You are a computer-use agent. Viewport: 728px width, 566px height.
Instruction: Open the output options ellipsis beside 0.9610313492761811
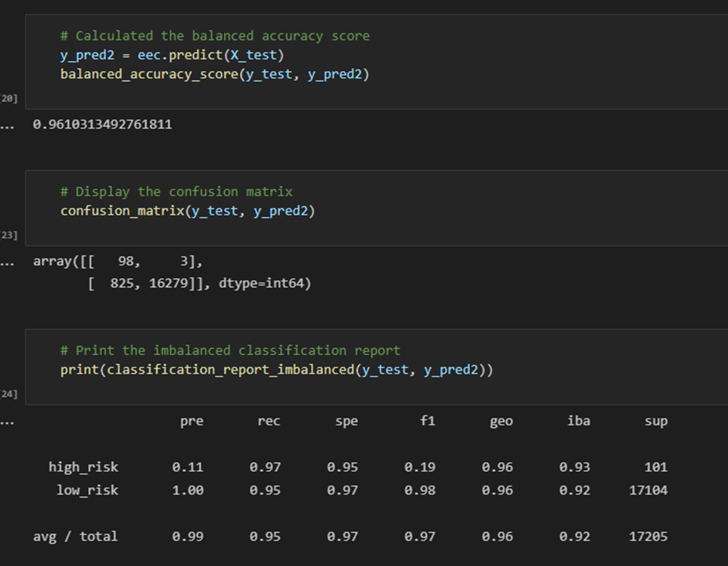click(8, 126)
